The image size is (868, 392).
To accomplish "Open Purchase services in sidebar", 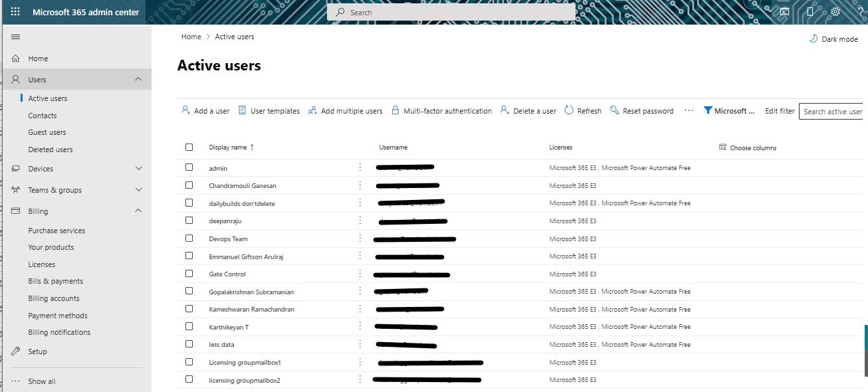I will coord(56,231).
